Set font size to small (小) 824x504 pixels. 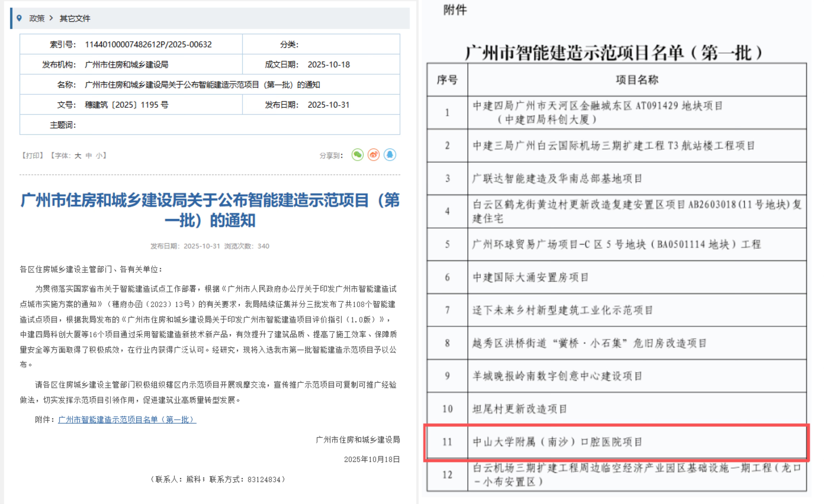(x=99, y=155)
